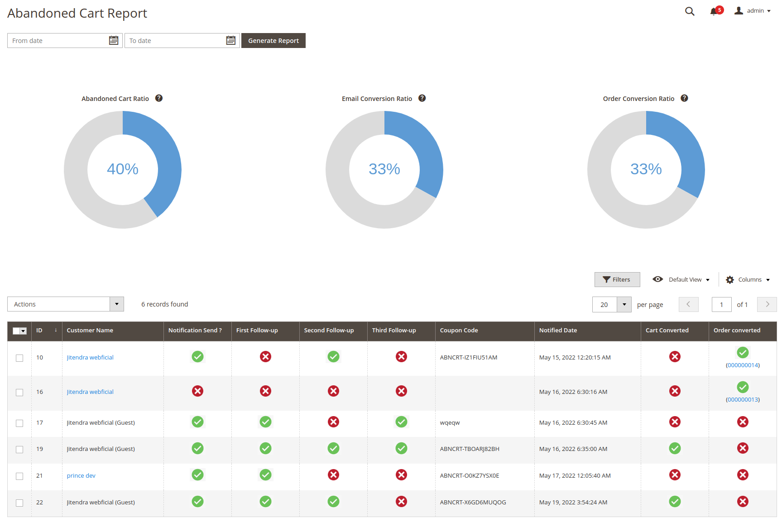Open the per page count dropdown arrow
The width and height of the screenshot is (782, 532).
624,305
